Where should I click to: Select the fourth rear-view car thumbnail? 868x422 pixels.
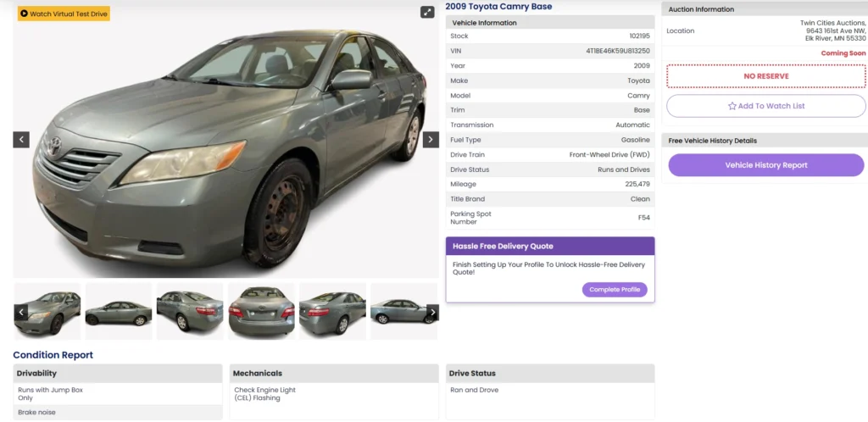[261, 311]
